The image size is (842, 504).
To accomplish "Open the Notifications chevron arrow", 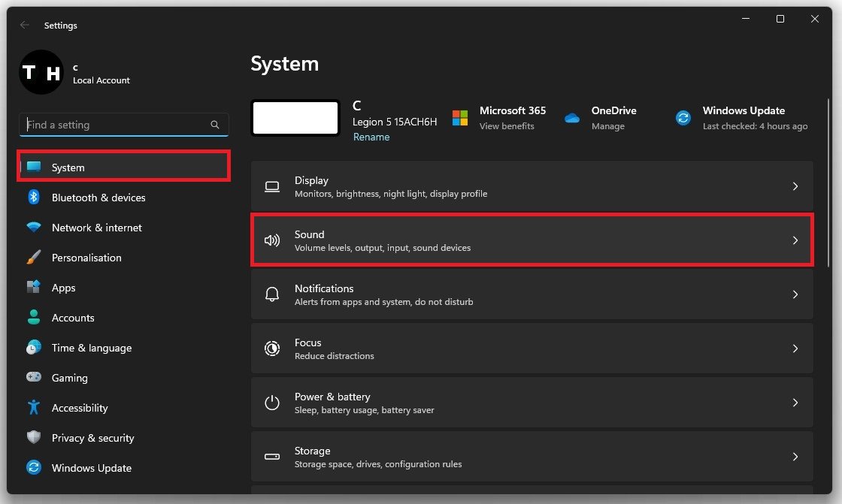I will pos(795,294).
